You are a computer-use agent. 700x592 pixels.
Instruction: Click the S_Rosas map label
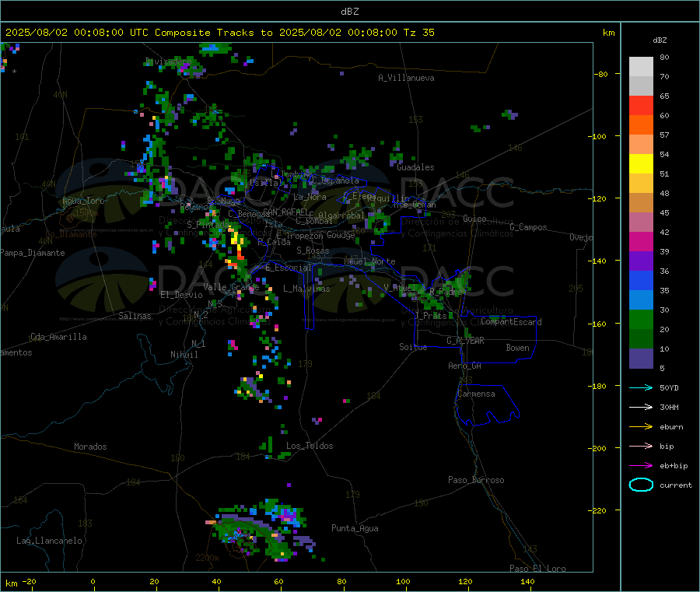pos(313,250)
